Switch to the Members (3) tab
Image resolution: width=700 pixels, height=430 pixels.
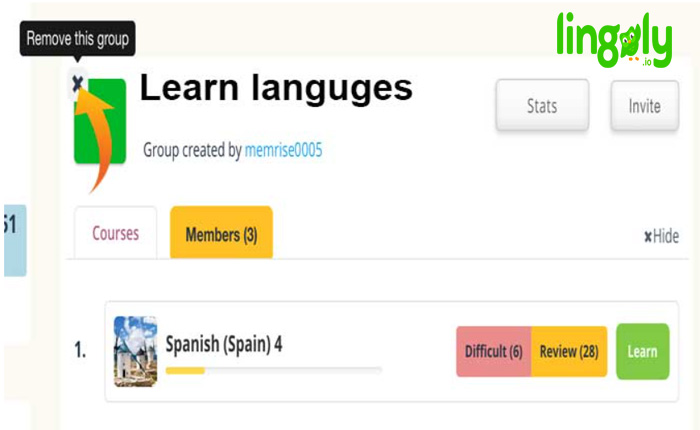[221, 235]
